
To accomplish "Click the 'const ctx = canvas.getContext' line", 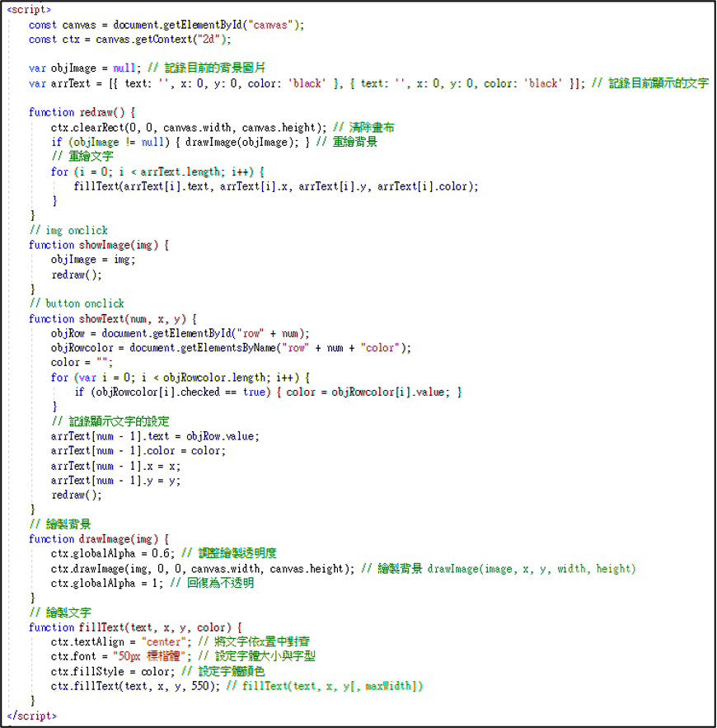I will pos(129,40).
